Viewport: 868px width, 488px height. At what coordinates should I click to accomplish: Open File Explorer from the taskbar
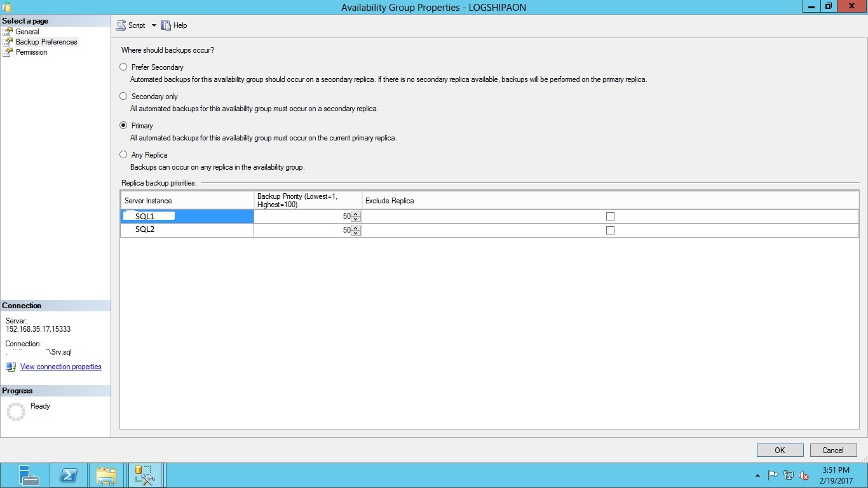click(106, 475)
